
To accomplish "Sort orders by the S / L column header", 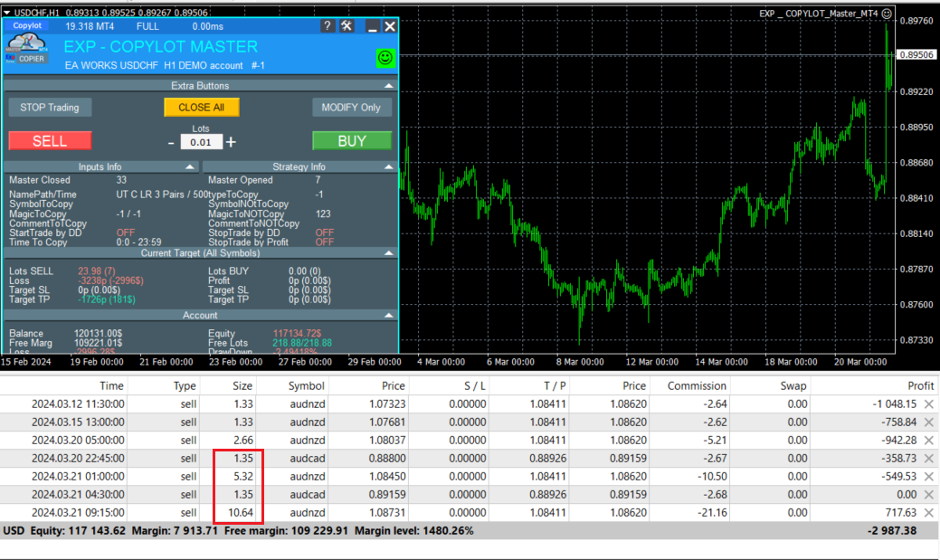I will [x=475, y=386].
